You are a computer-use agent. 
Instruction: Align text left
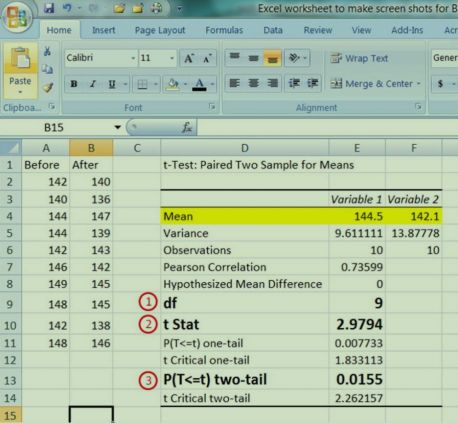pos(235,83)
